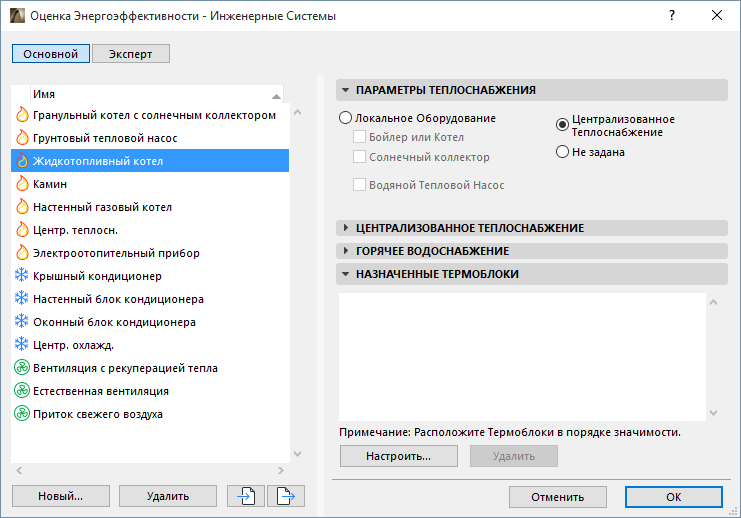Viewport: 741px width, 518px height.
Task: Click flame icon of Гранульный котел с солнечным коллектором
Action: pos(22,115)
